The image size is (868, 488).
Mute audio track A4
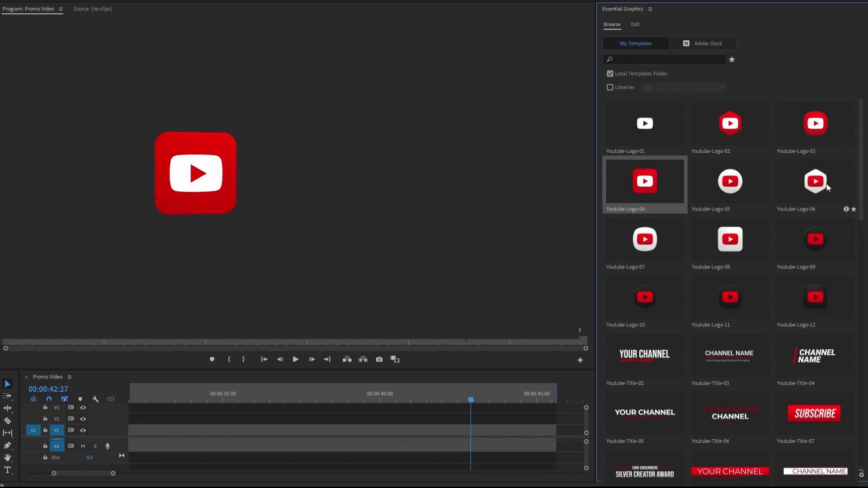[x=83, y=446]
